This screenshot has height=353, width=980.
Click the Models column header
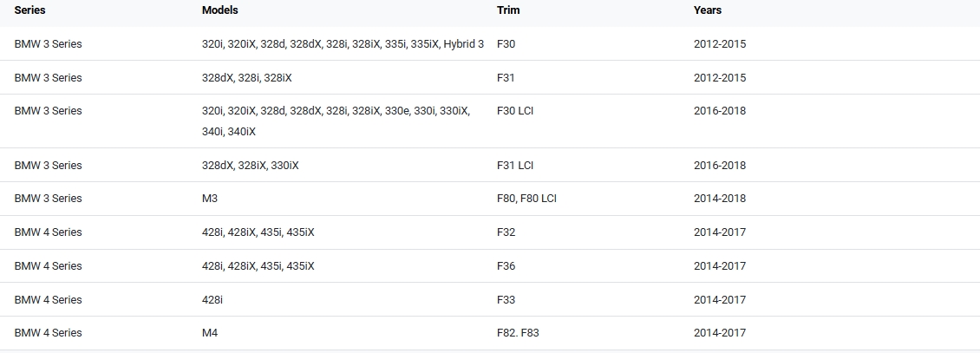coord(219,10)
